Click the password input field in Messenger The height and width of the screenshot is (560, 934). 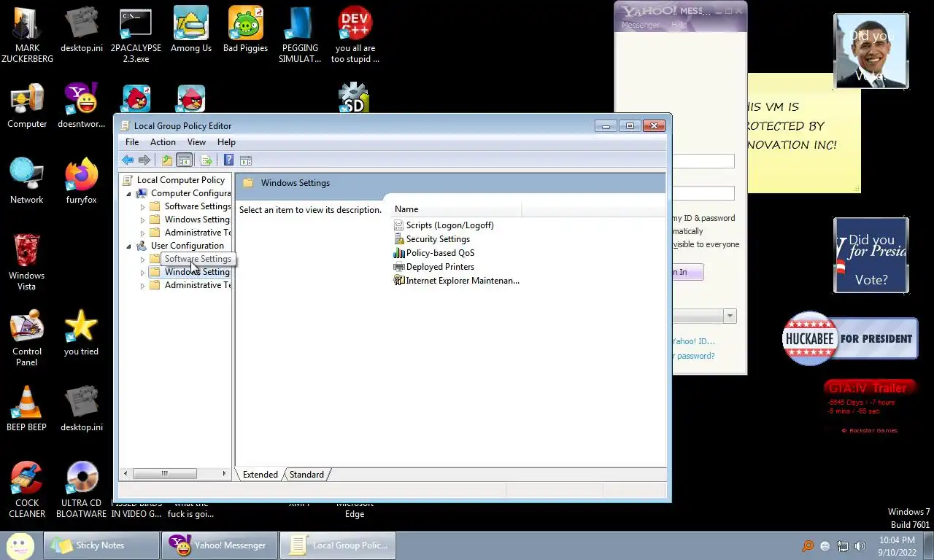coord(703,193)
